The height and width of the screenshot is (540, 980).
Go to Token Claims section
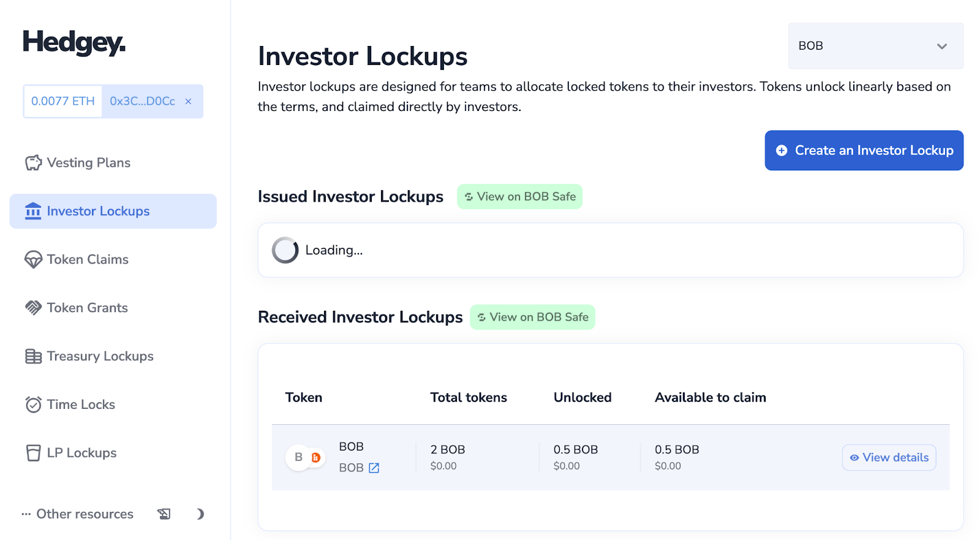(88, 259)
